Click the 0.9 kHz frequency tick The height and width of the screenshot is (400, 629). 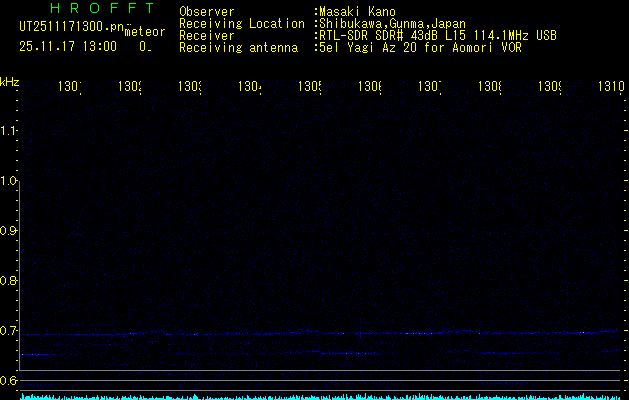click(10, 231)
